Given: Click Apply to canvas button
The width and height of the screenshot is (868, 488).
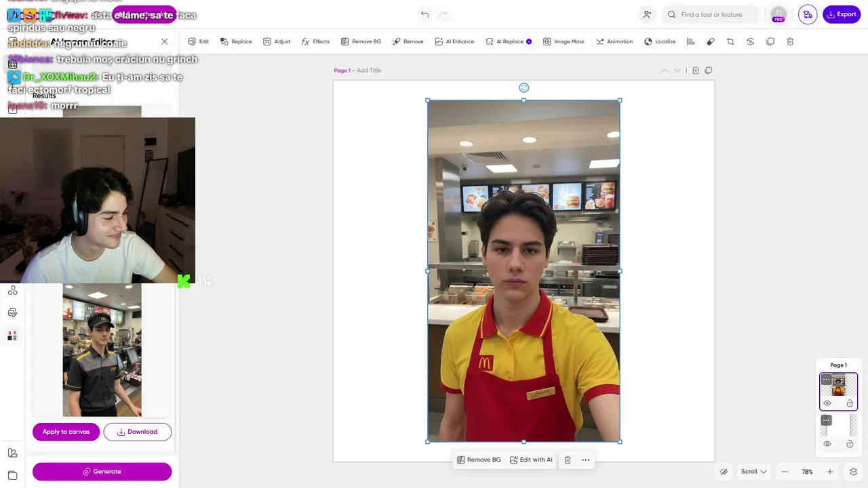Looking at the screenshot, I should pyautogui.click(x=66, y=432).
